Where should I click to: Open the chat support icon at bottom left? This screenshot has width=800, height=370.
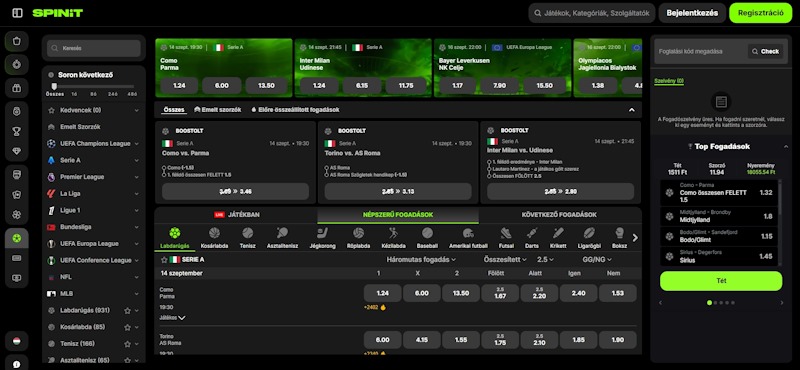pyautogui.click(x=17, y=364)
